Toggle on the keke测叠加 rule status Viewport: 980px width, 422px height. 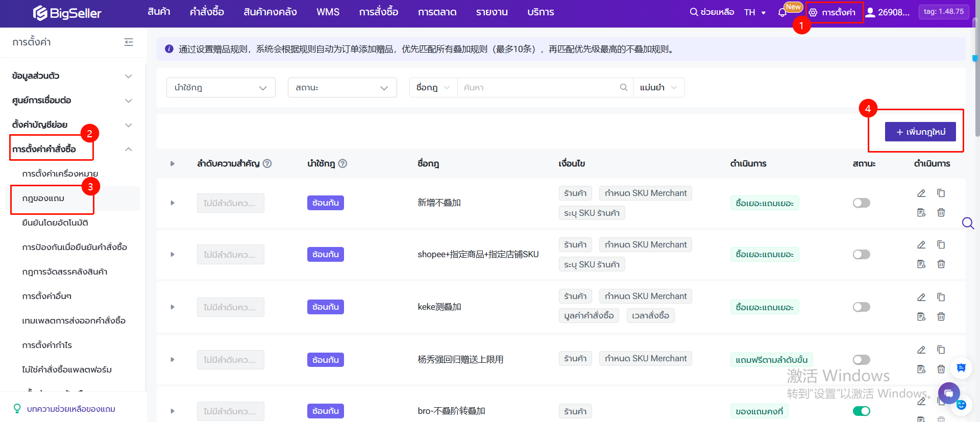tap(861, 307)
